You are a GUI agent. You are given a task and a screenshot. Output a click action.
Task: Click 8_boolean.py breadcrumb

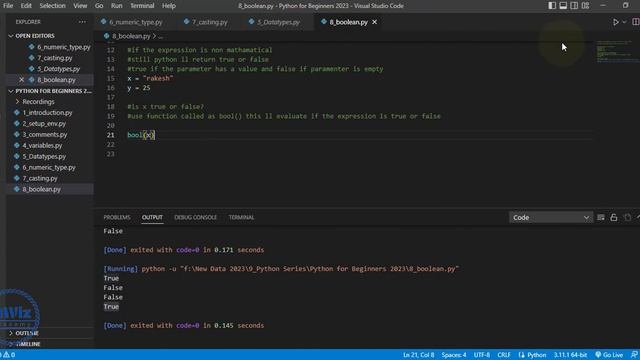pyautogui.click(x=131, y=36)
